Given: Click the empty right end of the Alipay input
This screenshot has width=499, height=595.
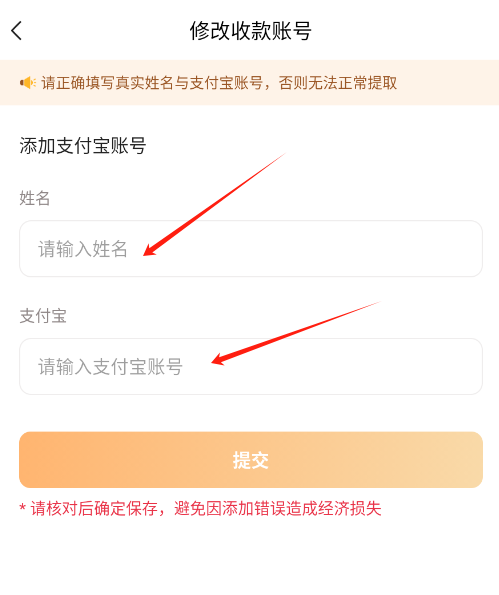Looking at the screenshot, I should coord(436,367).
